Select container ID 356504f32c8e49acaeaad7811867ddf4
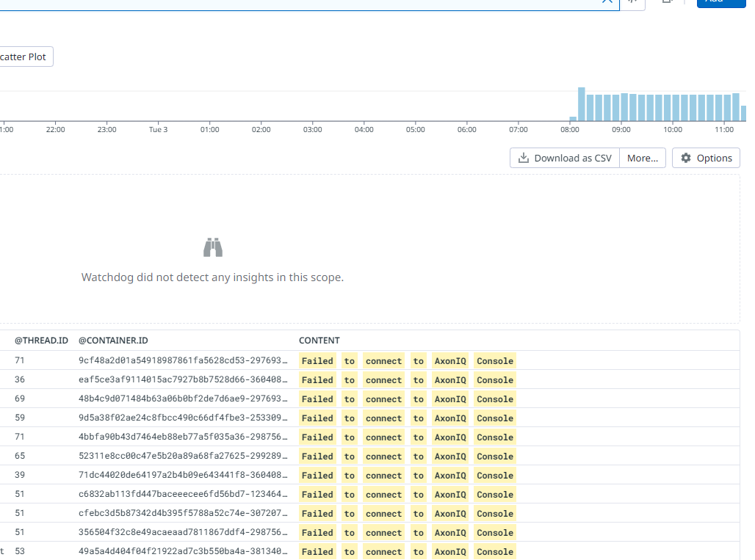The image size is (755, 560). (x=183, y=532)
